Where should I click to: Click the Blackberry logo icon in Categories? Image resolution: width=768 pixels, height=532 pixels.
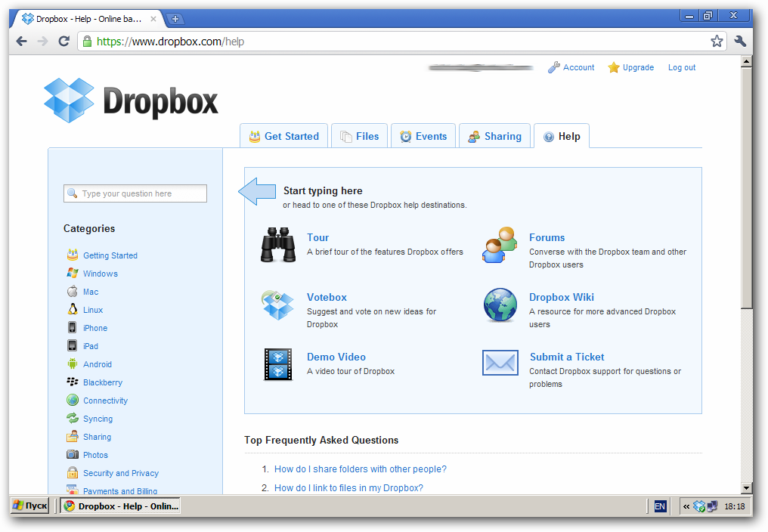[73, 382]
